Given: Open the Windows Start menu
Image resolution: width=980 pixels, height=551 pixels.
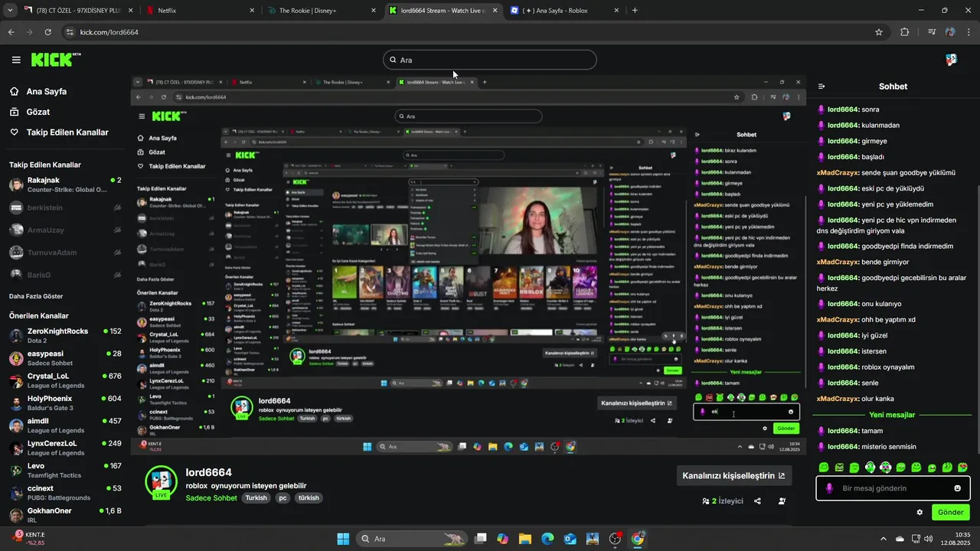Looking at the screenshot, I should (343, 539).
